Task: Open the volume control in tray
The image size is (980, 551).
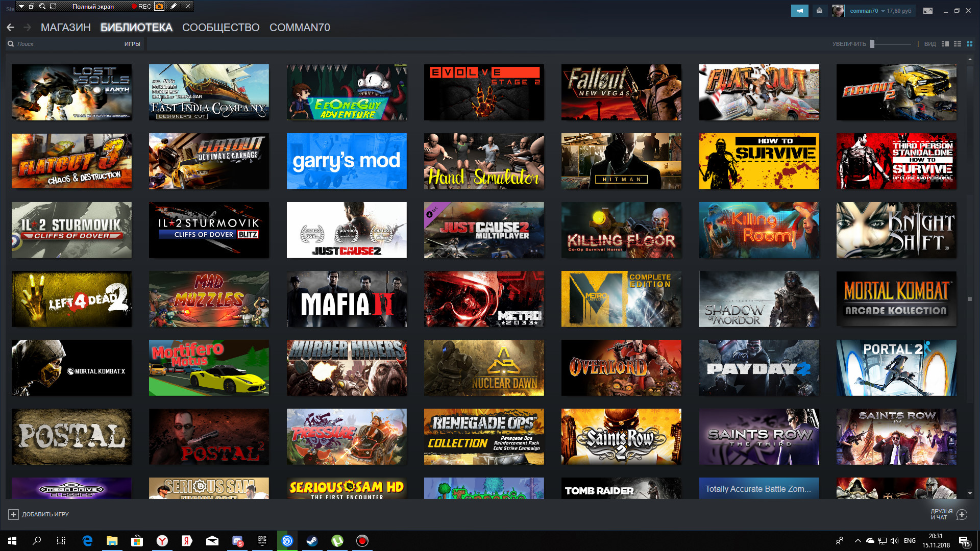Action: [894, 541]
